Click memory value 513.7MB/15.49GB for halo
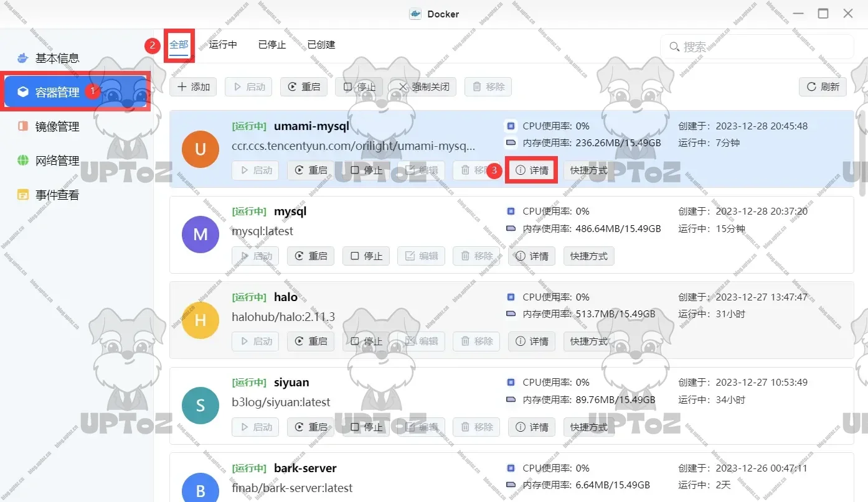 coord(615,314)
